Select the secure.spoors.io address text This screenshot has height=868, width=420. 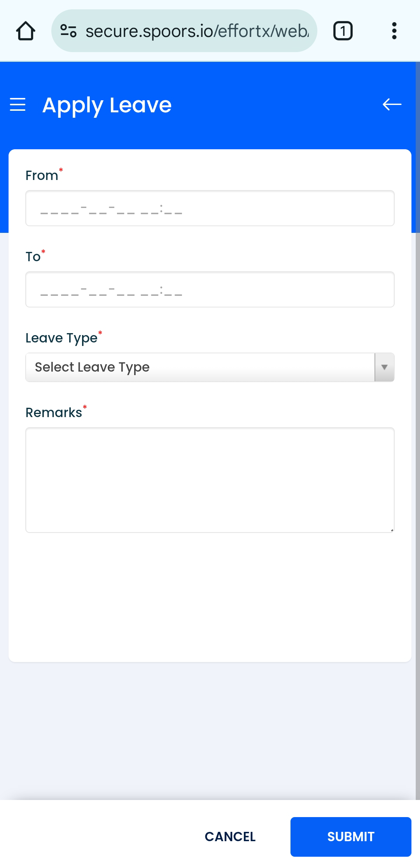[197, 31]
